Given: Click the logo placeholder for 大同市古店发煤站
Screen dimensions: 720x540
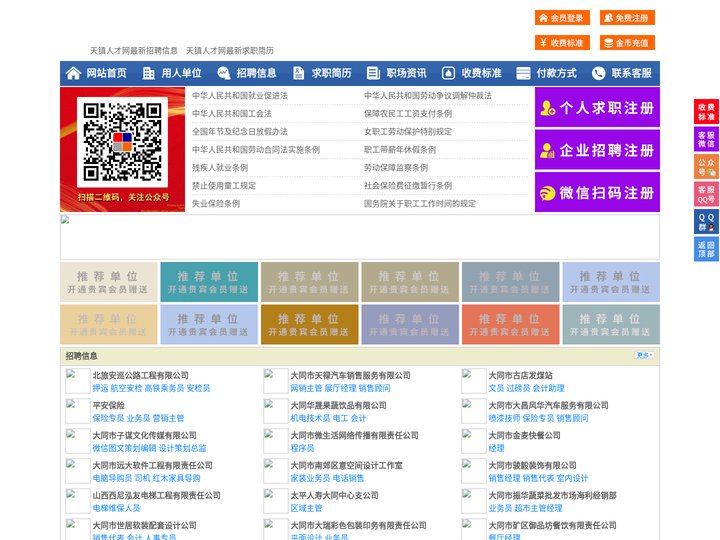Looking at the screenshot, I should pyautogui.click(x=473, y=381).
